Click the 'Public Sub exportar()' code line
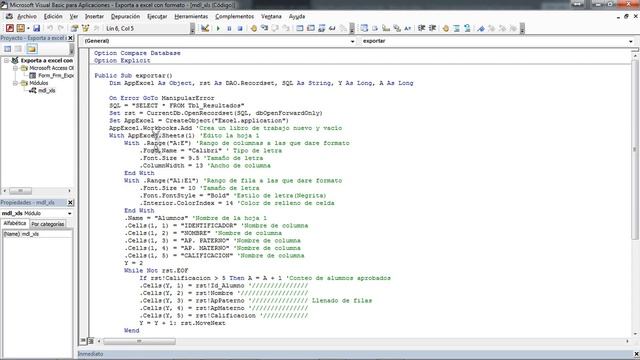The image size is (640, 360). [133, 76]
